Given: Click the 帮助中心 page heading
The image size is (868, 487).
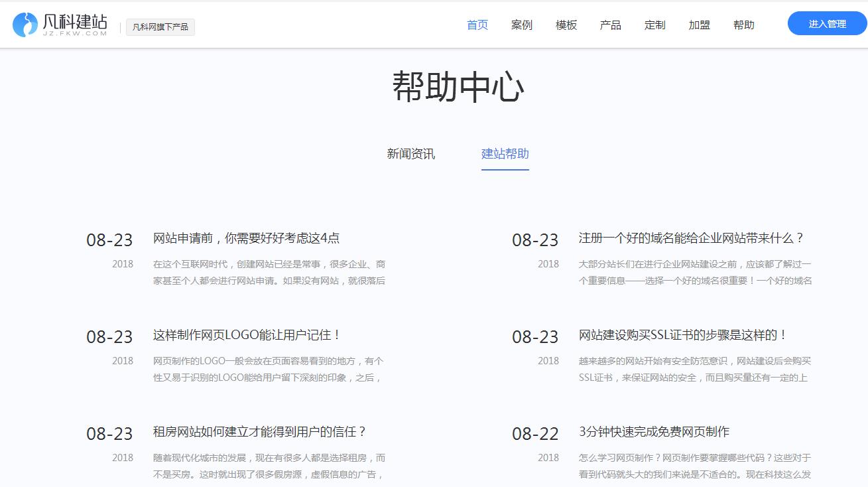Looking at the screenshot, I should (458, 88).
